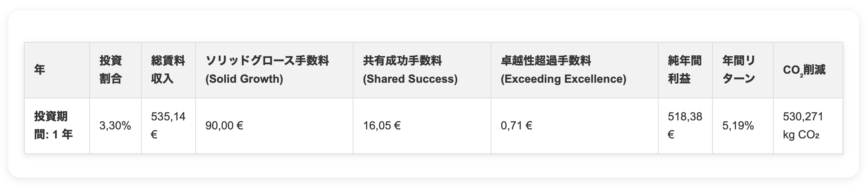Click the '(Solid Growth)' header subtitle

[x=244, y=79]
